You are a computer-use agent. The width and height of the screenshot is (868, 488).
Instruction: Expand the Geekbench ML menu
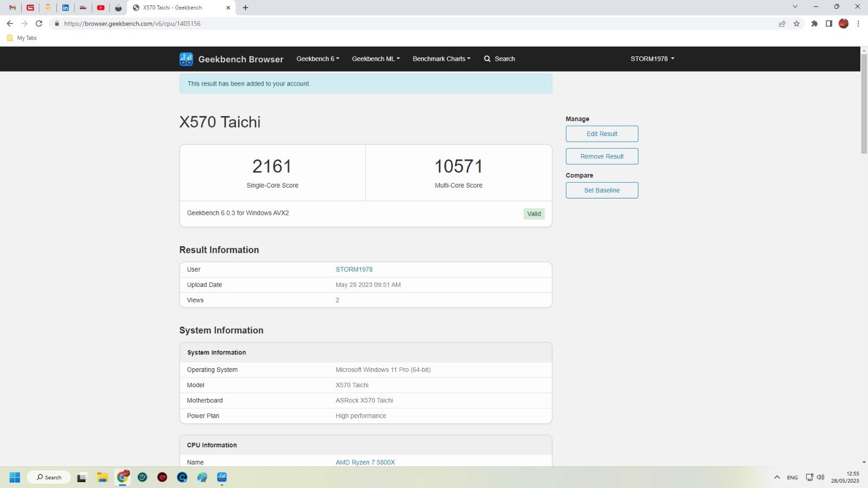pos(376,59)
